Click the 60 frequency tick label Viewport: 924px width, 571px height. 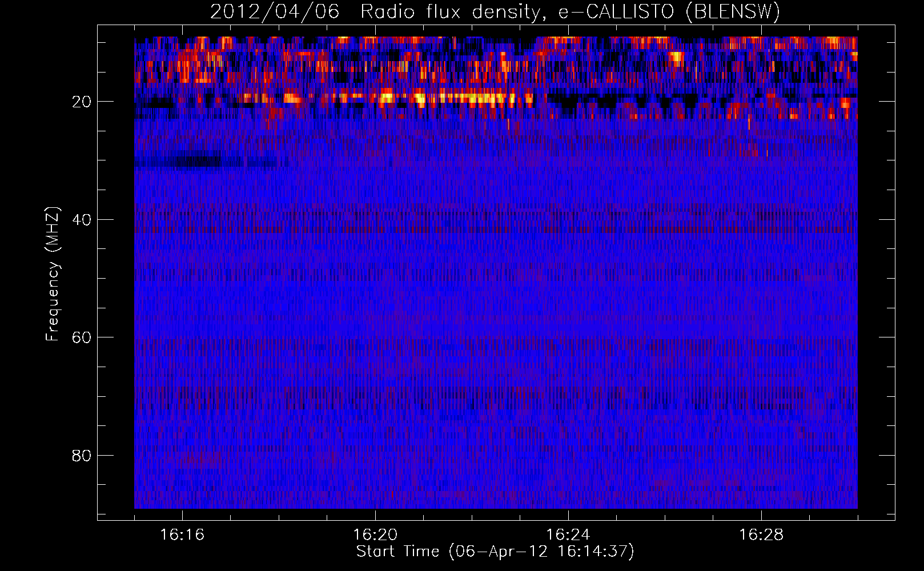tap(82, 337)
